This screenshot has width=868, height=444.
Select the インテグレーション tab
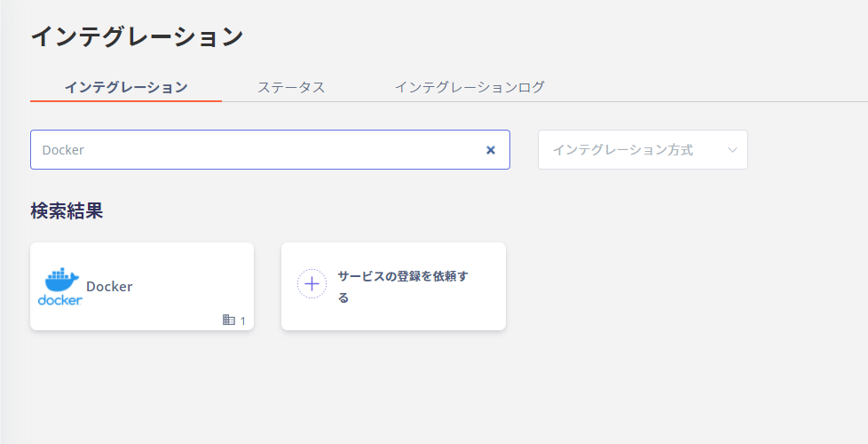click(x=126, y=88)
